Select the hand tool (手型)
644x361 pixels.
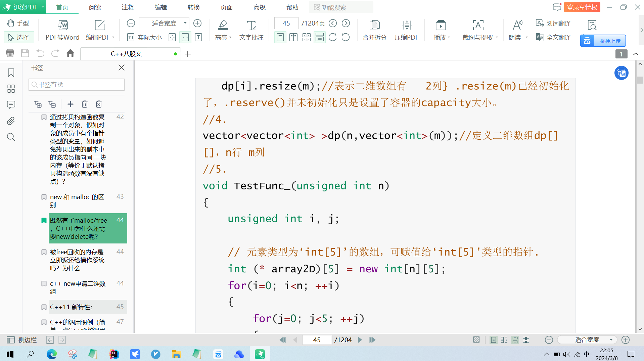[18, 23]
